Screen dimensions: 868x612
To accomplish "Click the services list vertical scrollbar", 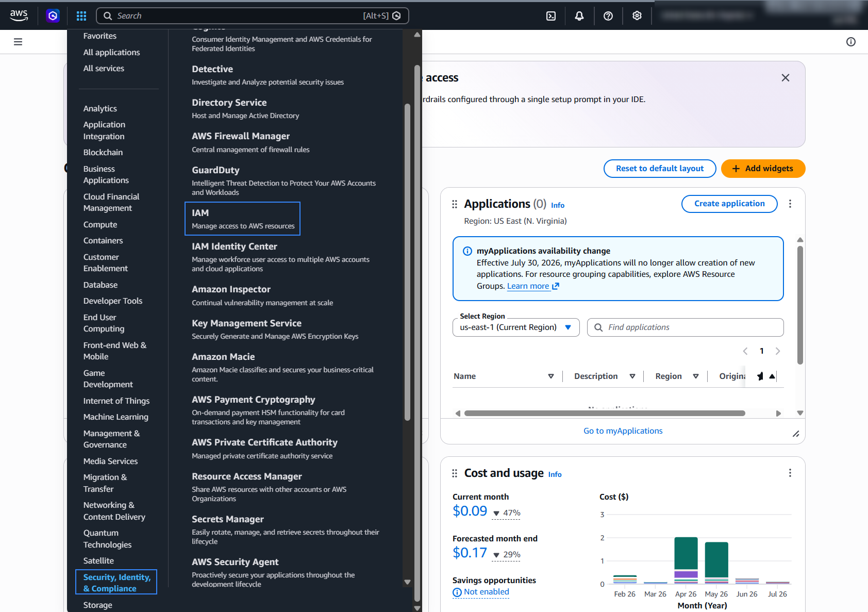I will click(x=407, y=262).
